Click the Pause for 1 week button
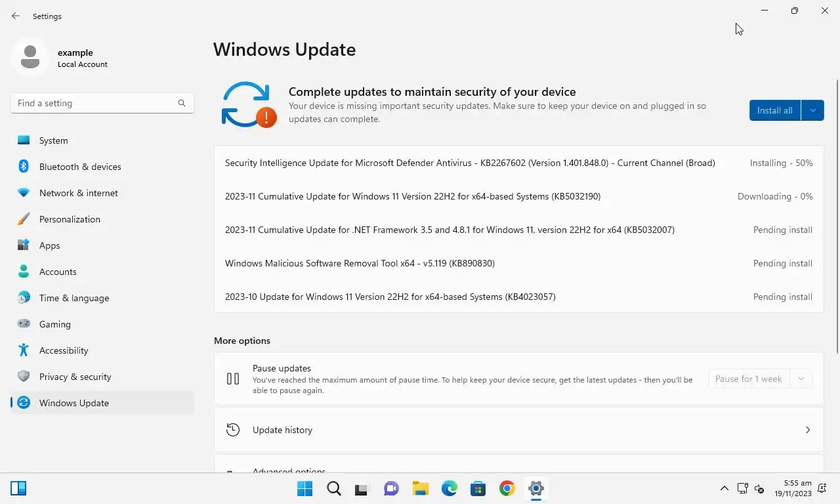Image resolution: width=840 pixels, height=504 pixels. click(749, 379)
